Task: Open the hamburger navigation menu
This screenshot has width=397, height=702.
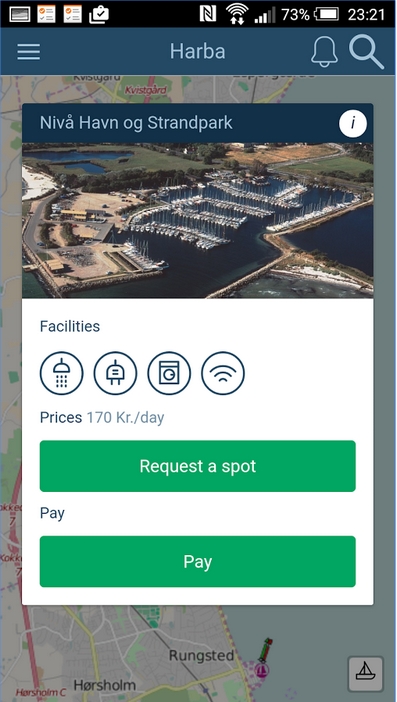Action: click(29, 52)
